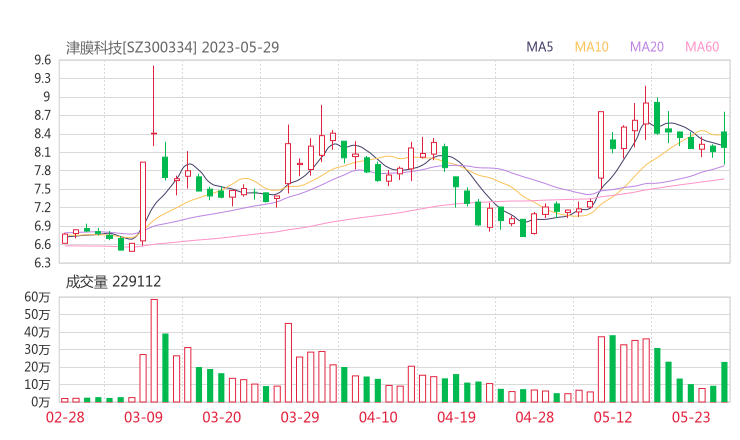The height and width of the screenshot is (440, 740).
Task: Click the 0万 volume axis label
Action: [x=41, y=402]
